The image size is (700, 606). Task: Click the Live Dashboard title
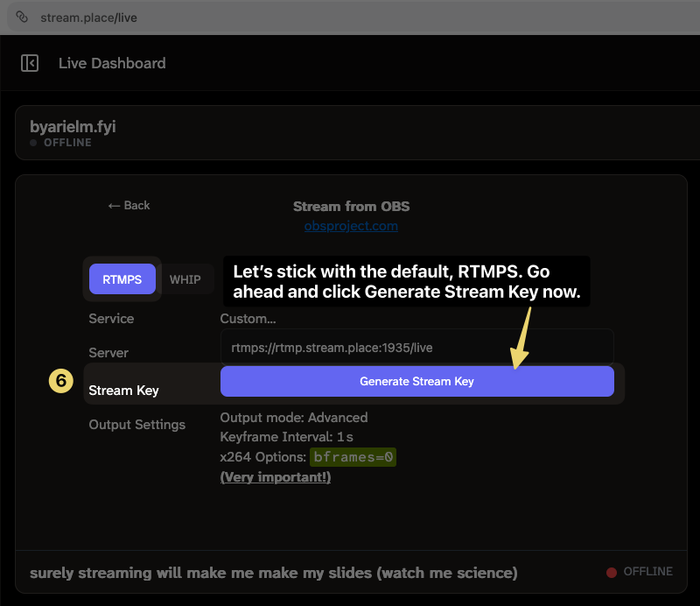click(112, 63)
